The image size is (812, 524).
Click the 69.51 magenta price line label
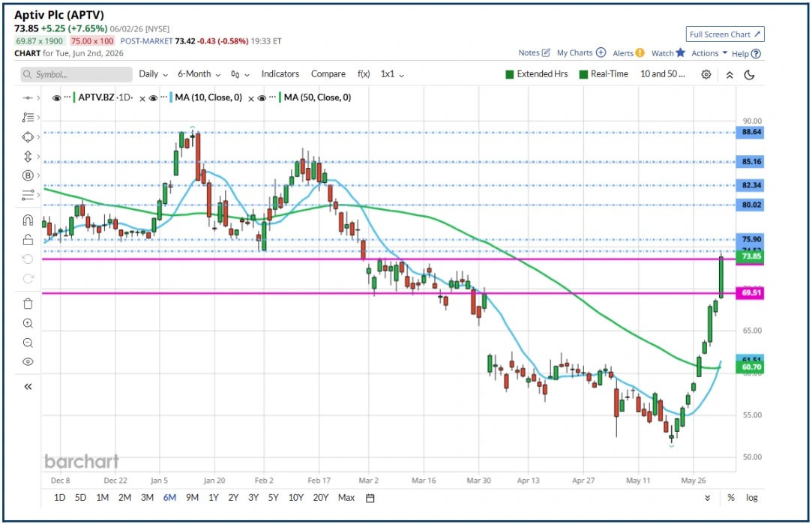pos(750,293)
